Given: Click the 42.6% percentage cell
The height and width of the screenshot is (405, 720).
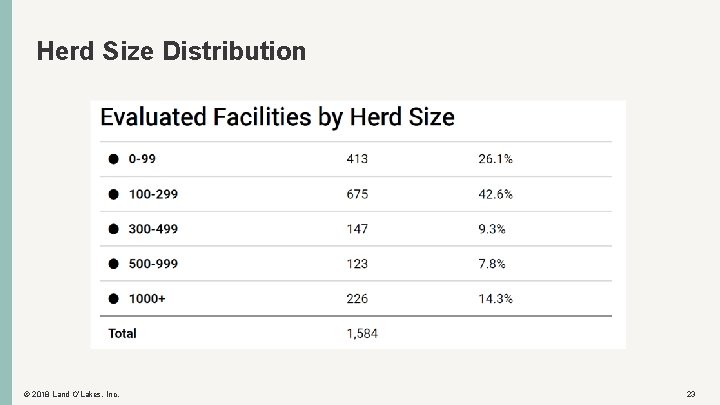Looking at the screenshot, I should coord(496,194).
